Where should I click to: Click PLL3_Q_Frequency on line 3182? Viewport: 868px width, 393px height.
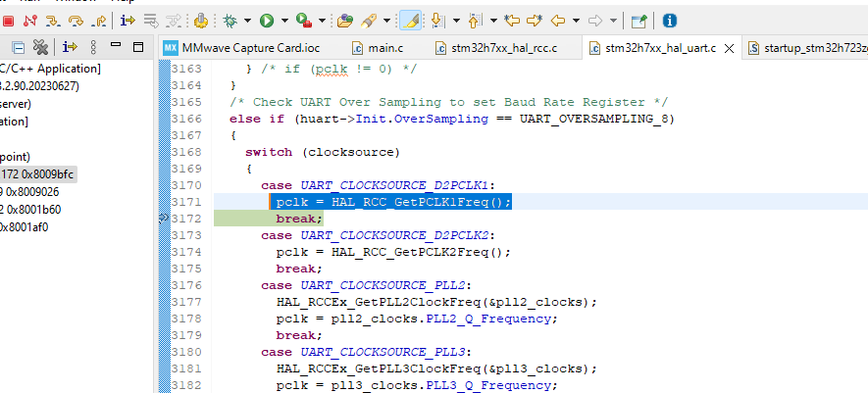pos(488,386)
